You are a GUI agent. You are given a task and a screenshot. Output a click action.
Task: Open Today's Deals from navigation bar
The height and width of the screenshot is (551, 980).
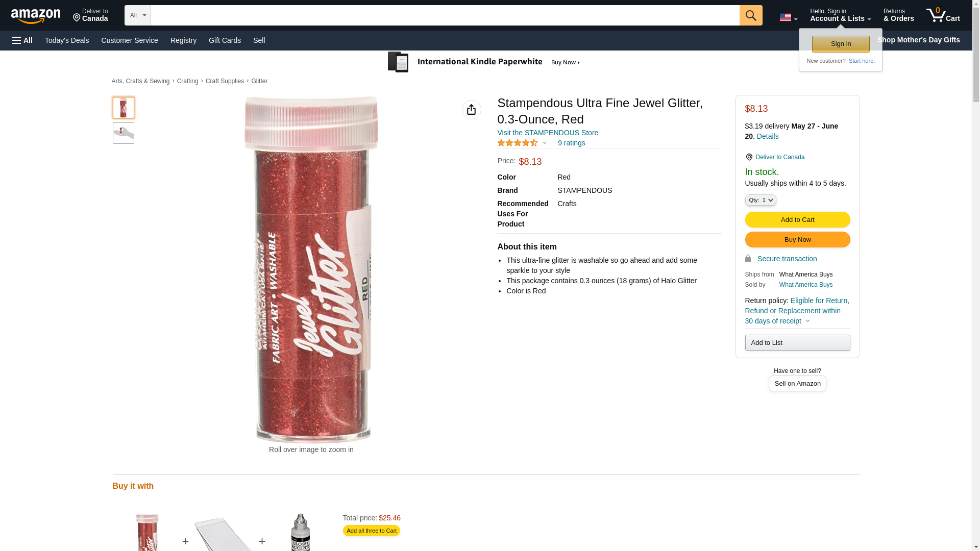point(67,40)
